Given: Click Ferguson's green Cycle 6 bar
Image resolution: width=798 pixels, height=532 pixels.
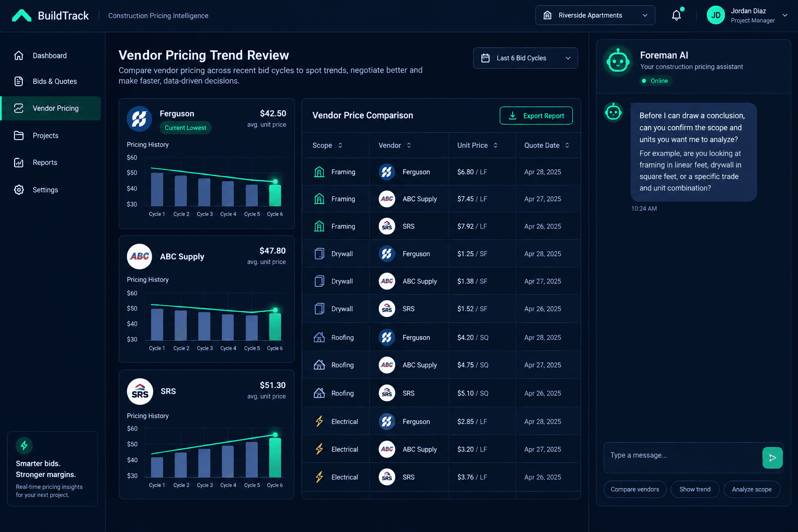Looking at the screenshot, I should (x=275, y=194).
